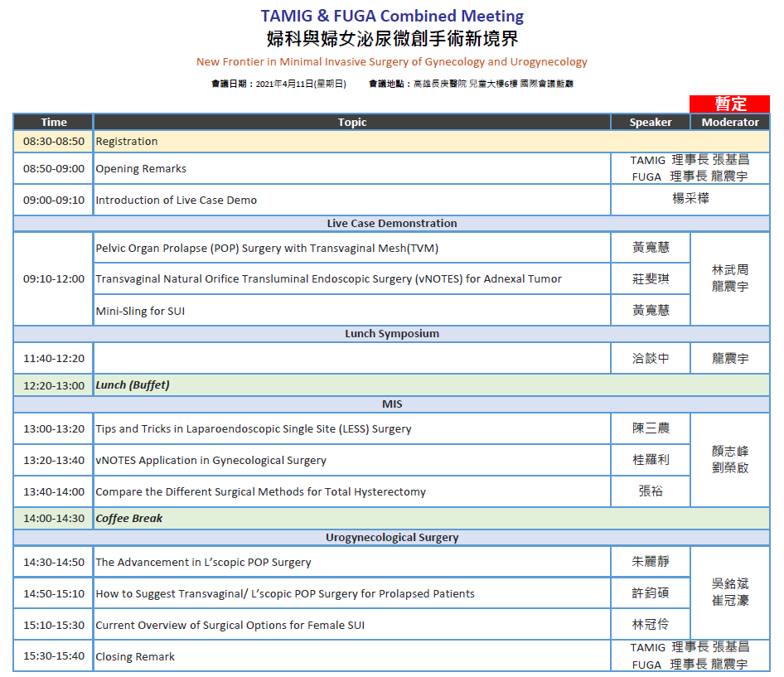The image size is (784, 677).
Task: Click the "Compare the Different Surgical Methods" topic
Action: 260,492
